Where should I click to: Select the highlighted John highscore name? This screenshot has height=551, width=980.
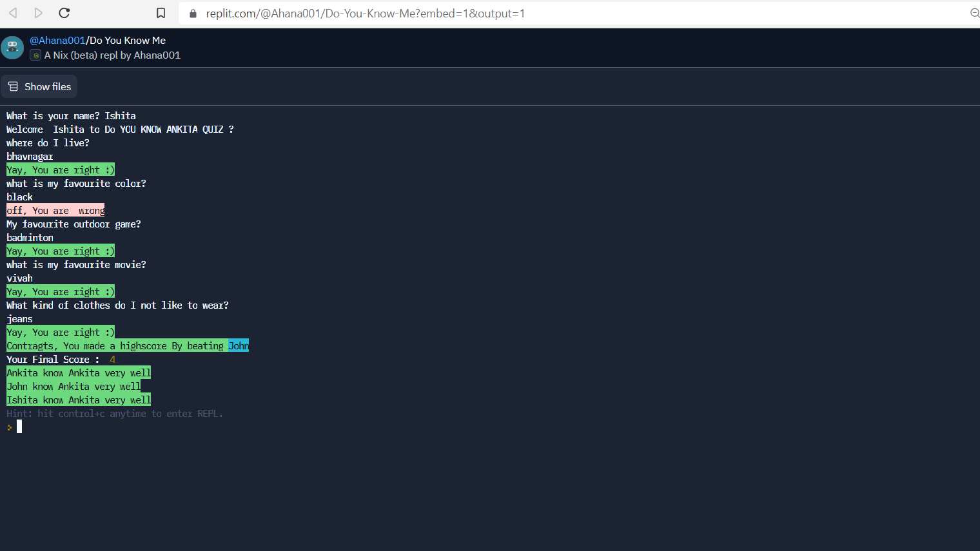point(239,345)
